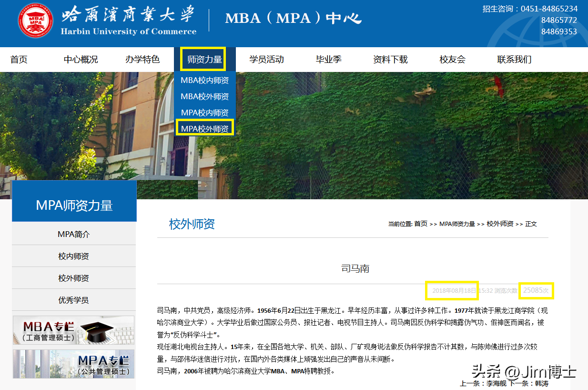
Task: Click the MBA（MPA）中心 header title
Action: point(293,18)
